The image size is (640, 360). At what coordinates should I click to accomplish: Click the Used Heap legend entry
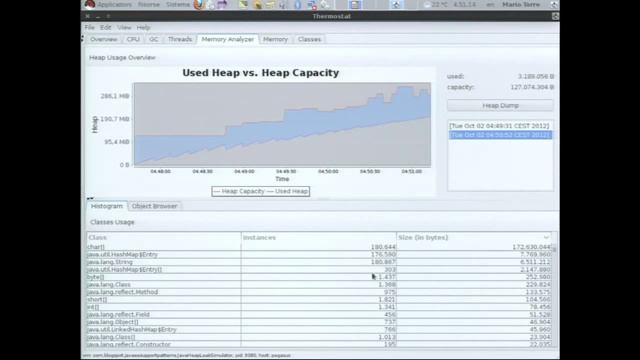tap(287, 191)
